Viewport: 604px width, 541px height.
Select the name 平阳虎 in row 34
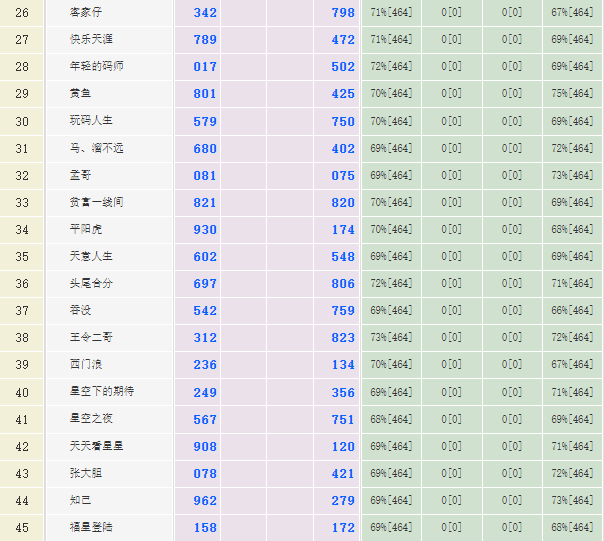pos(85,229)
